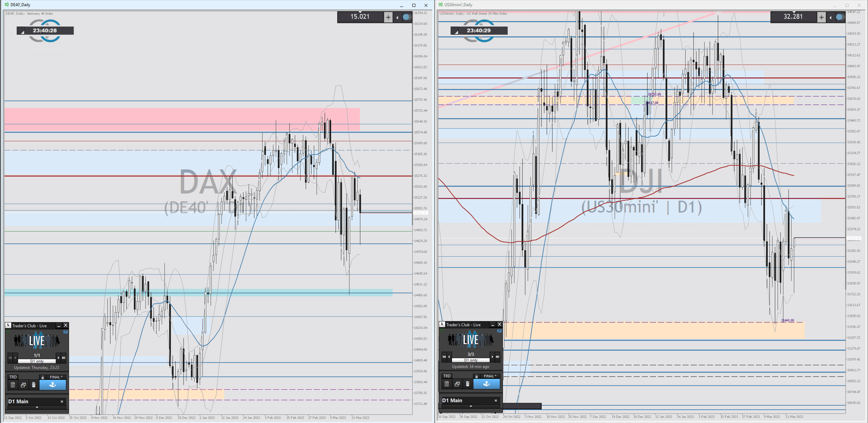The width and height of the screenshot is (868, 423).
Task: Maximize the DE40,Daily chart window
Action: 414,5
